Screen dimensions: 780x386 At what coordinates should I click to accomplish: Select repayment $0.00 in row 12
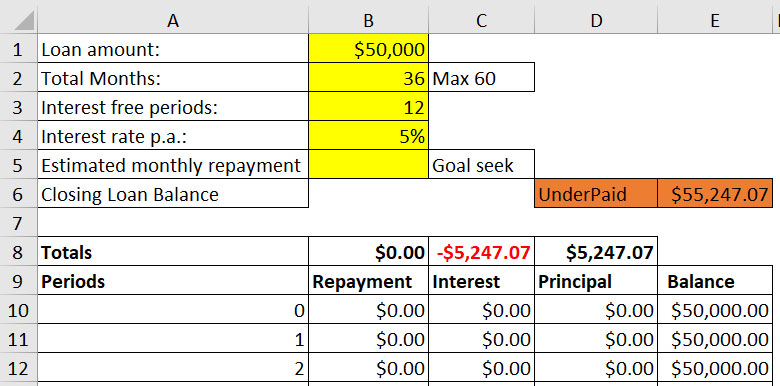(x=368, y=367)
